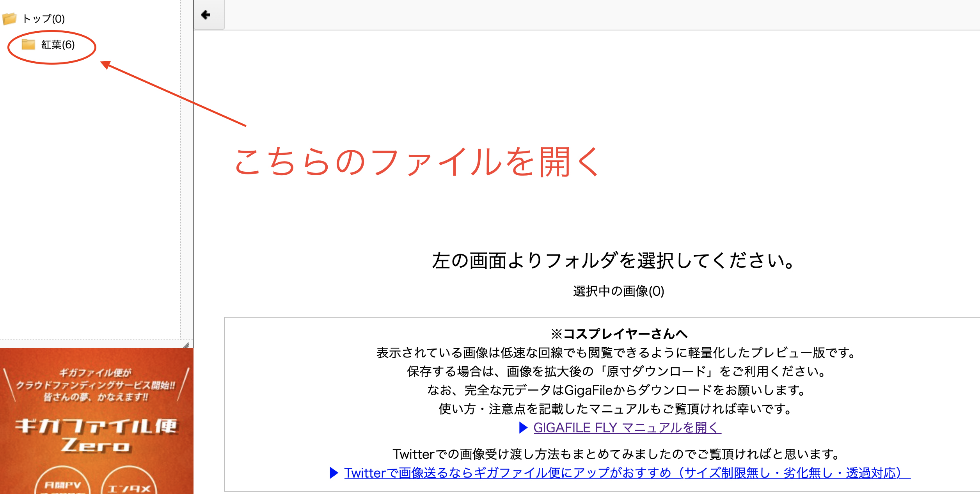Click the 左の画面よりフォルダを選択してください text
This screenshot has width=980, height=494.
pyautogui.click(x=613, y=260)
